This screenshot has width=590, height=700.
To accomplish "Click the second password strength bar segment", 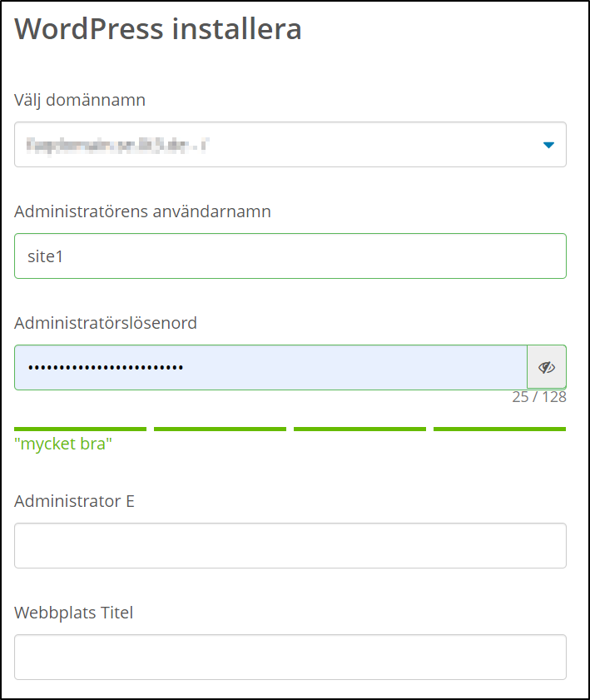I will (x=220, y=429).
